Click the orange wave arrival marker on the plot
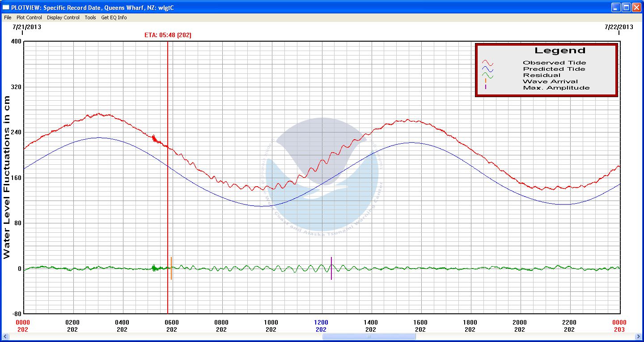 click(x=171, y=269)
